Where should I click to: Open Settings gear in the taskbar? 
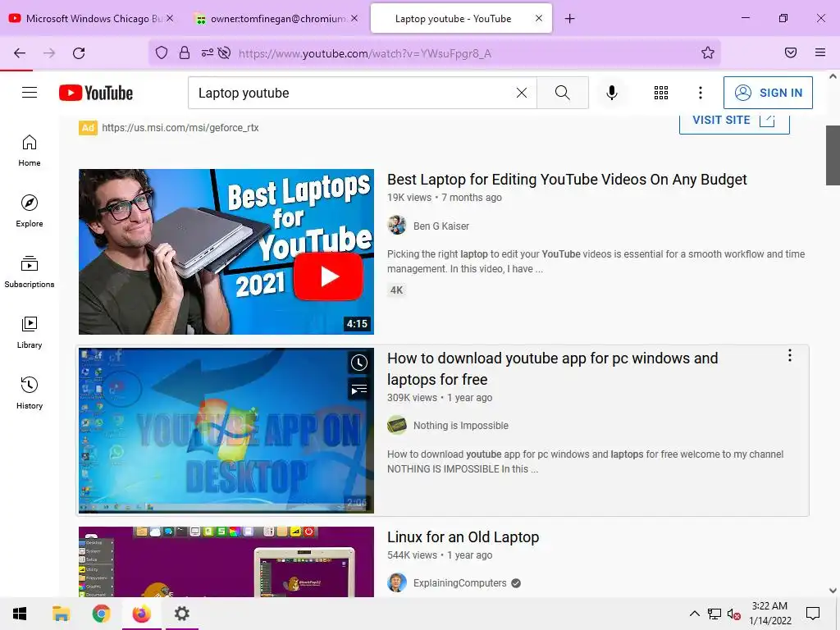[x=182, y=614]
